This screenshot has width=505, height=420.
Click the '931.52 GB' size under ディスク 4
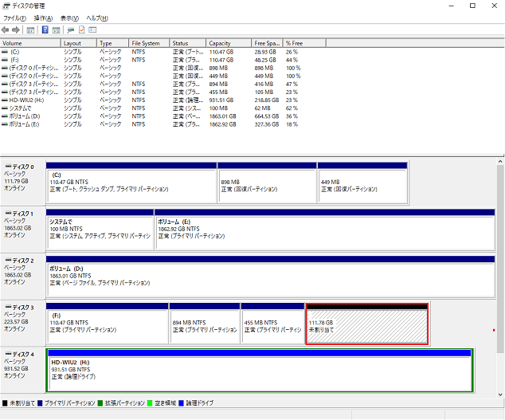pos(16,368)
